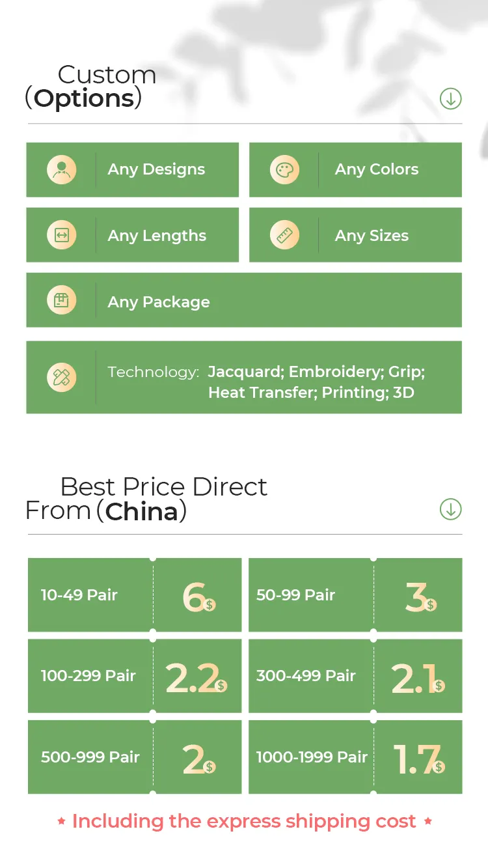Choose the Any Lengths option
This screenshot has width=488, height=868.
point(157,236)
